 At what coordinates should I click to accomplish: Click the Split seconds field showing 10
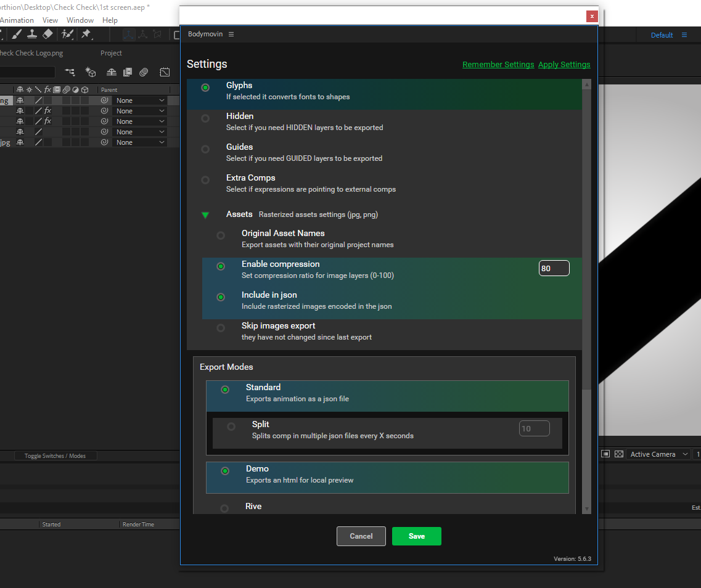pyautogui.click(x=535, y=428)
